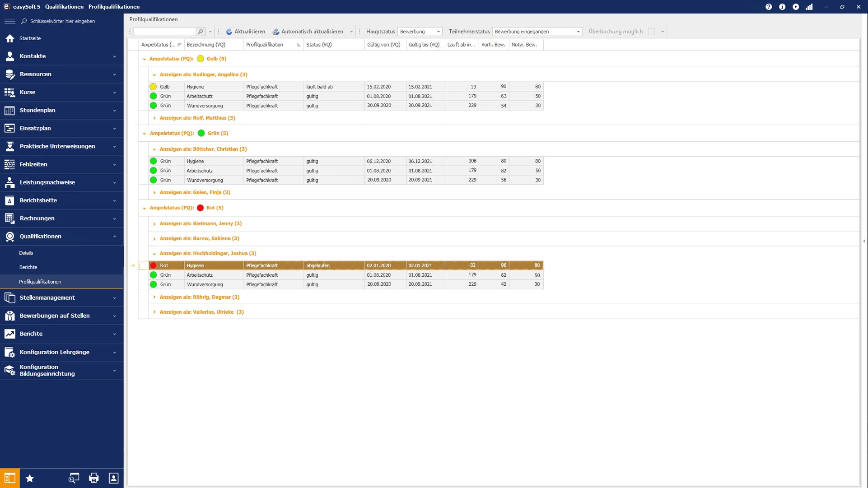Screen dimensions: 868x488
Task: Click the magnifier search icon in toolbar
Action: [x=201, y=32]
